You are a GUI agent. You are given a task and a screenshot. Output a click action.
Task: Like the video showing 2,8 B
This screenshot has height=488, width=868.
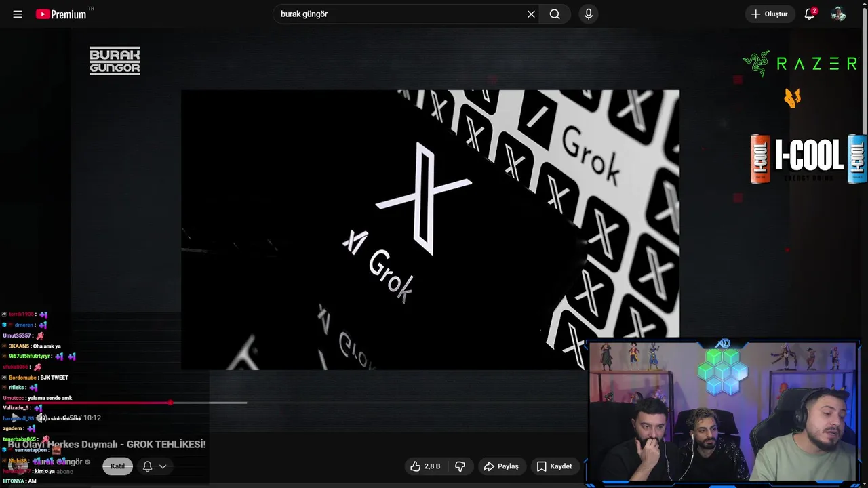(x=425, y=466)
